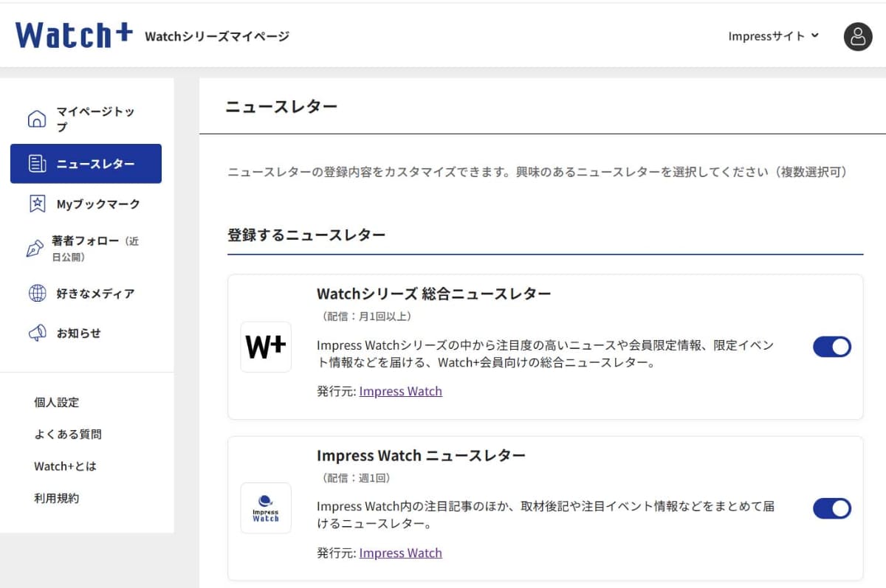Image resolution: width=886 pixels, height=588 pixels.
Task: Click the W+ logo thumbnail in 総合ニュースレター card
Action: click(266, 347)
